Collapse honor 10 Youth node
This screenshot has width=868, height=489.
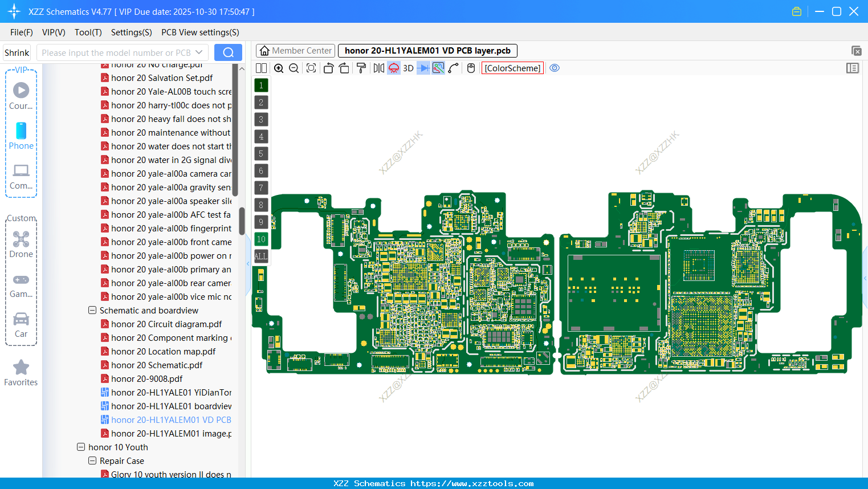pyautogui.click(x=81, y=447)
